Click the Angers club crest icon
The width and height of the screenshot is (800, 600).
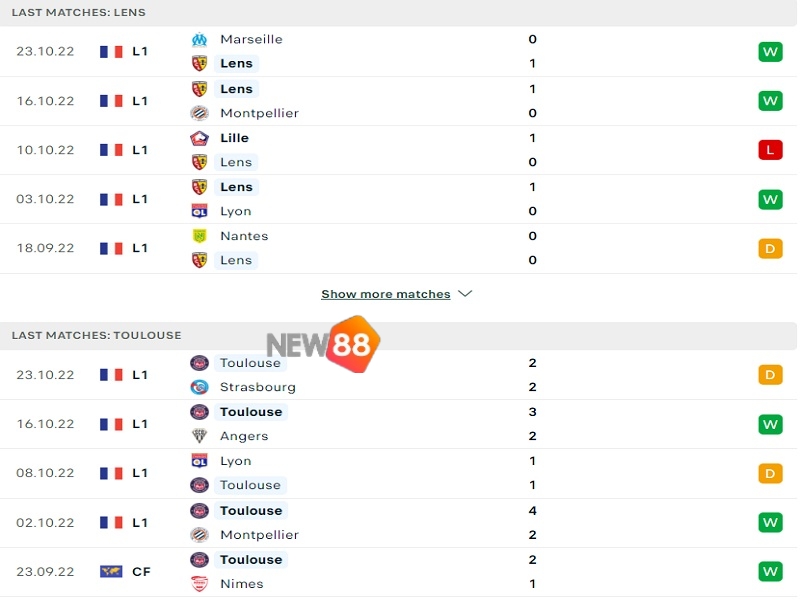click(x=199, y=436)
